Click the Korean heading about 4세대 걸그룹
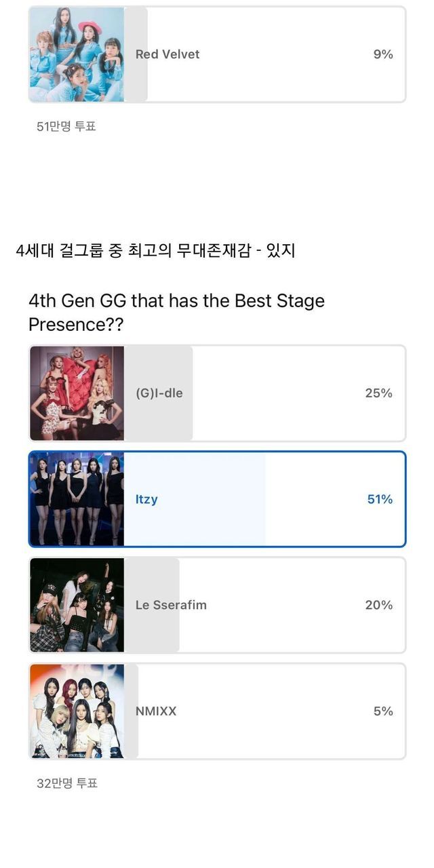434x868 pixels. pyautogui.click(x=155, y=251)
